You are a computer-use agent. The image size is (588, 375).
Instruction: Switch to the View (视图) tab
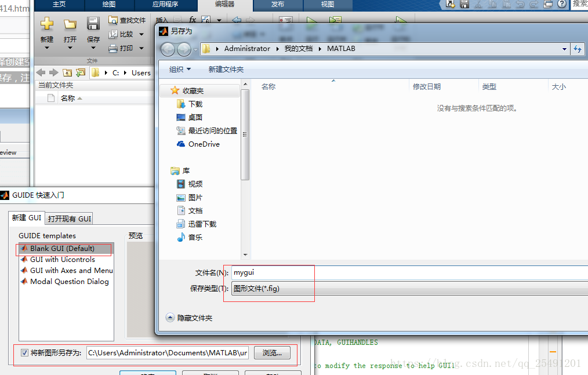(328, 4)
